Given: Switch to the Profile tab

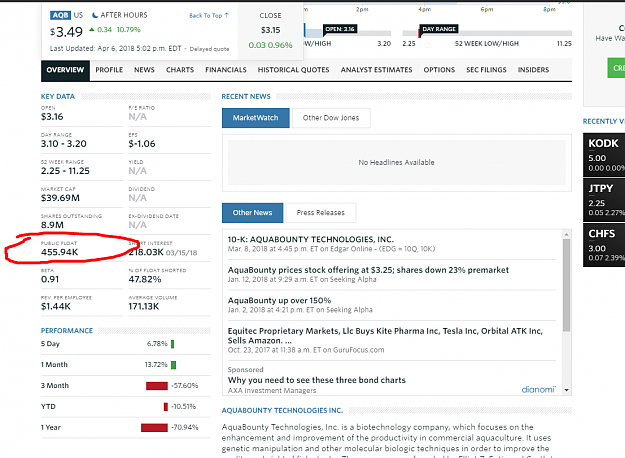Looking at the screenshot, I should pos(109,70).
